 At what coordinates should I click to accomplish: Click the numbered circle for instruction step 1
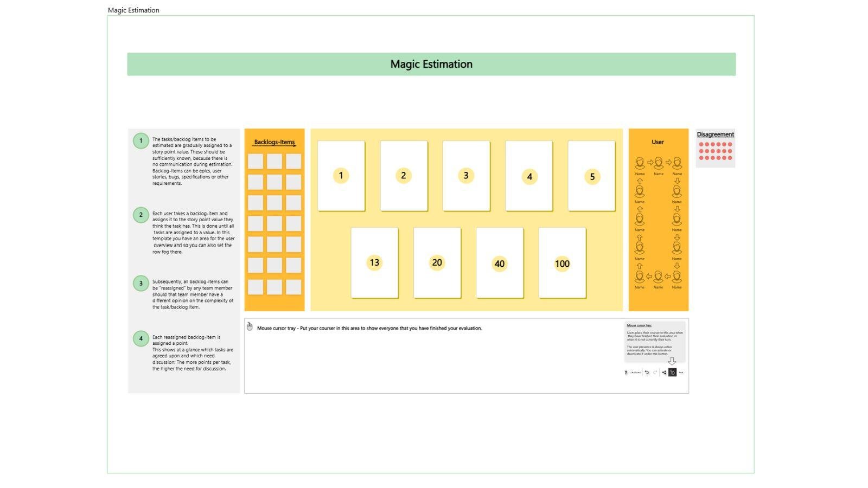pyautogui.click(x=141, y=140)
